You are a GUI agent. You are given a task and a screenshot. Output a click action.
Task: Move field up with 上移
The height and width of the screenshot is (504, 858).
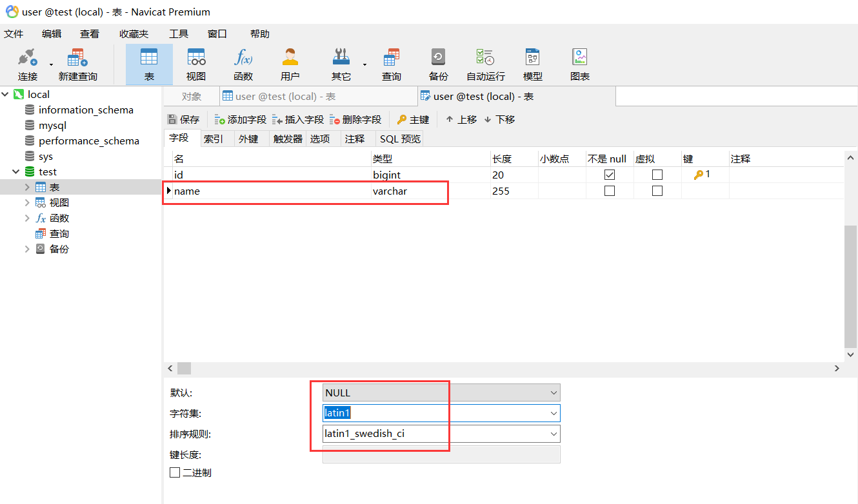(461, 119)
